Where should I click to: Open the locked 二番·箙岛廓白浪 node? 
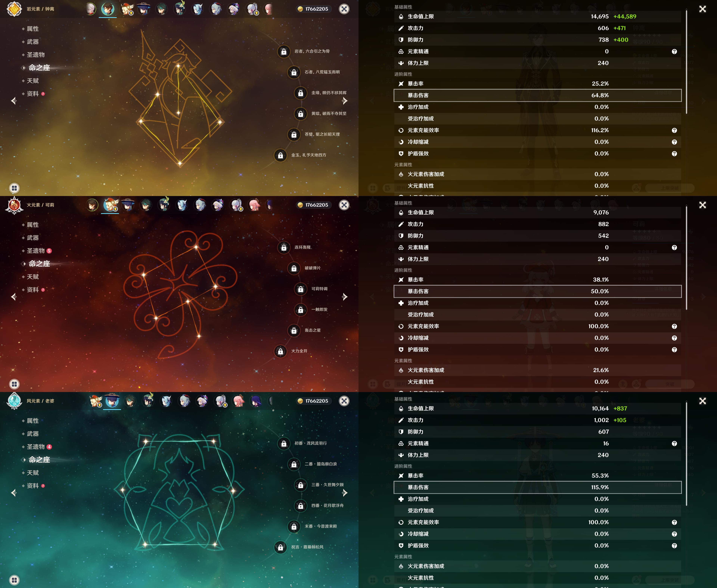point(294,464)
